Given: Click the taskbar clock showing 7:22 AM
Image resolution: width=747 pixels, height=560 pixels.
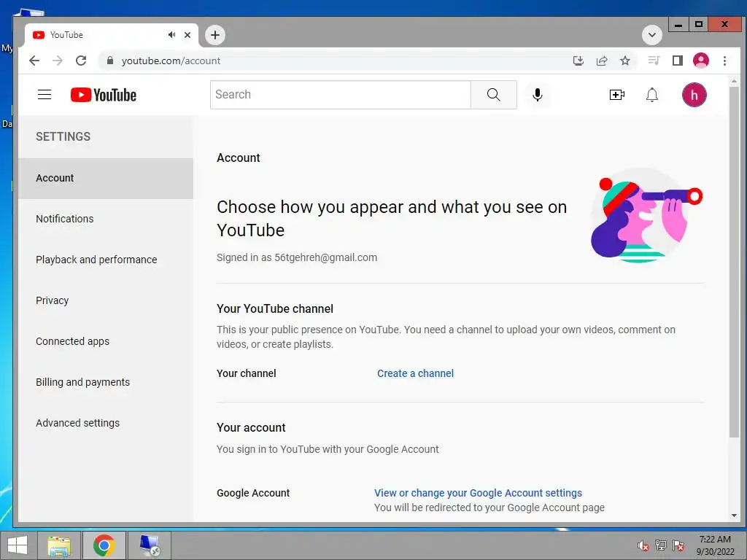Looking at the screenshot, I should (715, 545).
